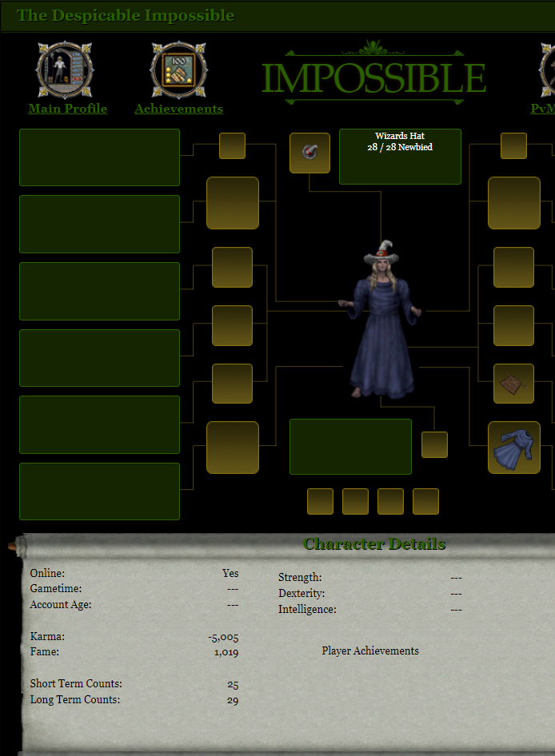The height and width of the screenshot is (756, 555).
Task: Click the Character Details heading
Action: coord(374,544)
